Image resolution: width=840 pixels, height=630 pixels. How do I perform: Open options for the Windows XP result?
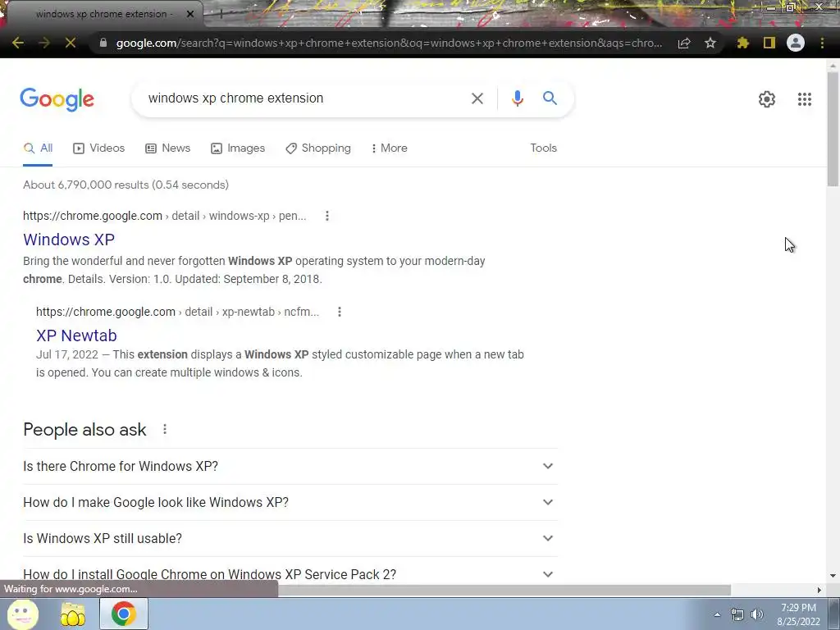(x=326, y=216)
